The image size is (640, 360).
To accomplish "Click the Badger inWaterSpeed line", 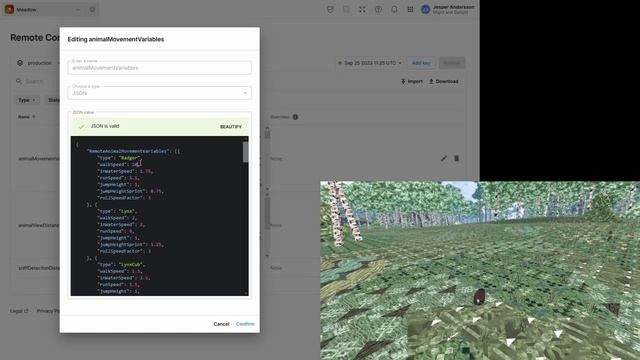I will pos(125,171).
